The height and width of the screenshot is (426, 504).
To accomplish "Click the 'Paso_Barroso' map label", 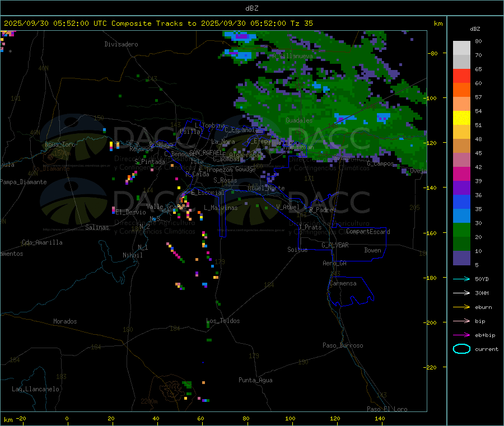I will click(343, 345).
